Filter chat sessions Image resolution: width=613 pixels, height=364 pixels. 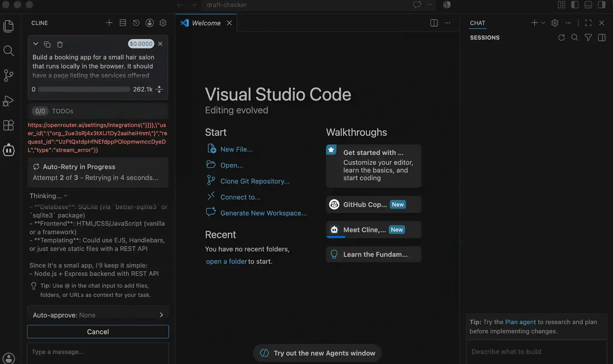click(588, 37)
